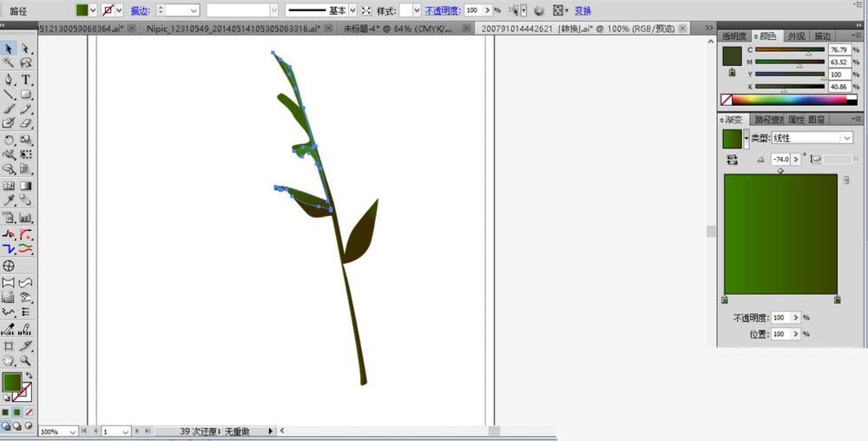Open the 外观 panel tab
This screenshot has height=441, width=868.
(x=795, y=36)
